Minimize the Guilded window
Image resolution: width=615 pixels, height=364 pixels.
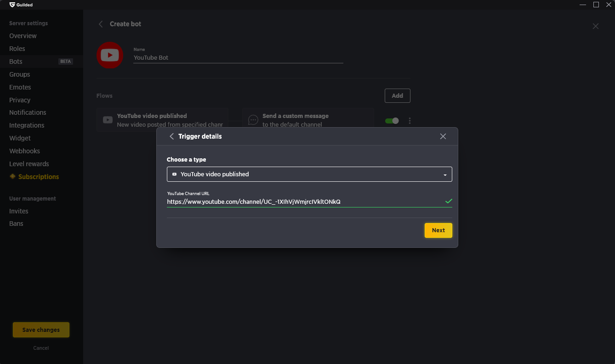[583, 5]
